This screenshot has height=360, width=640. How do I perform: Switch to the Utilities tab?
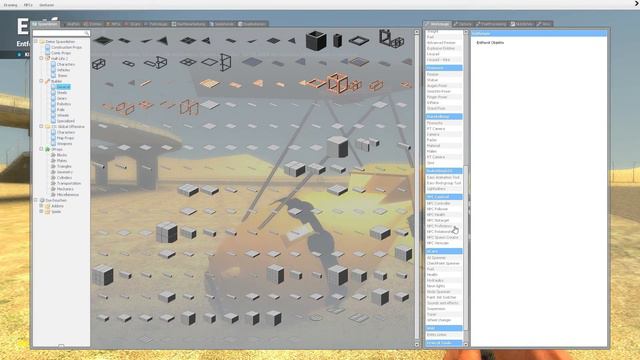tap(522, 24)
